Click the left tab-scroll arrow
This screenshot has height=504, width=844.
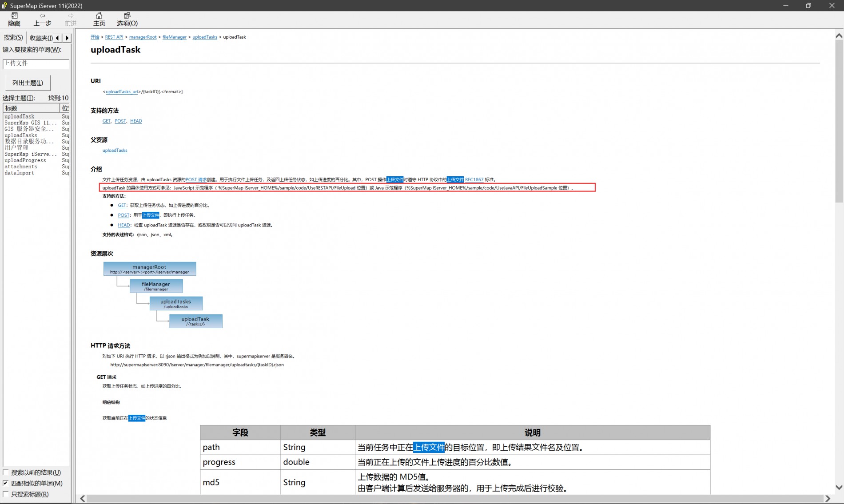click(57, 38)
